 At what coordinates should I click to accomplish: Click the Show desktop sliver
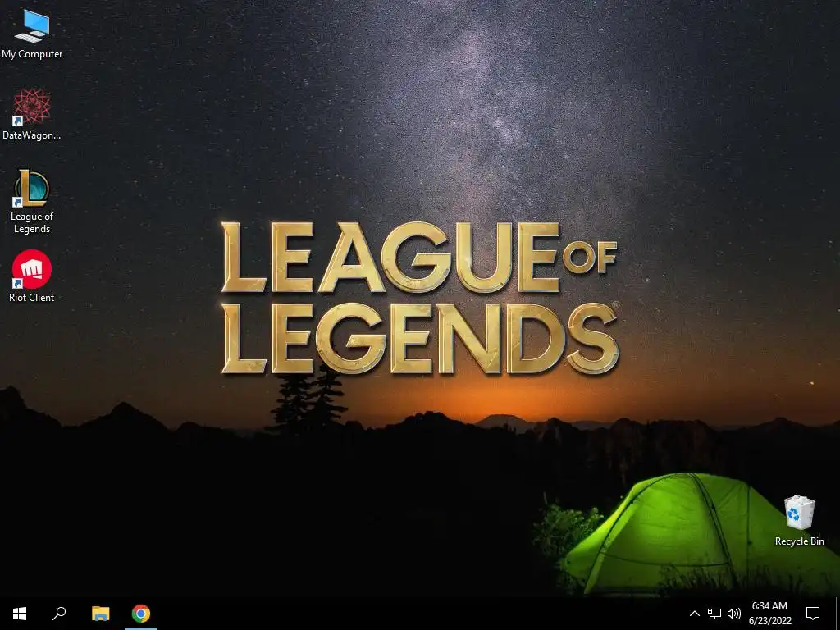coord(838,614)
